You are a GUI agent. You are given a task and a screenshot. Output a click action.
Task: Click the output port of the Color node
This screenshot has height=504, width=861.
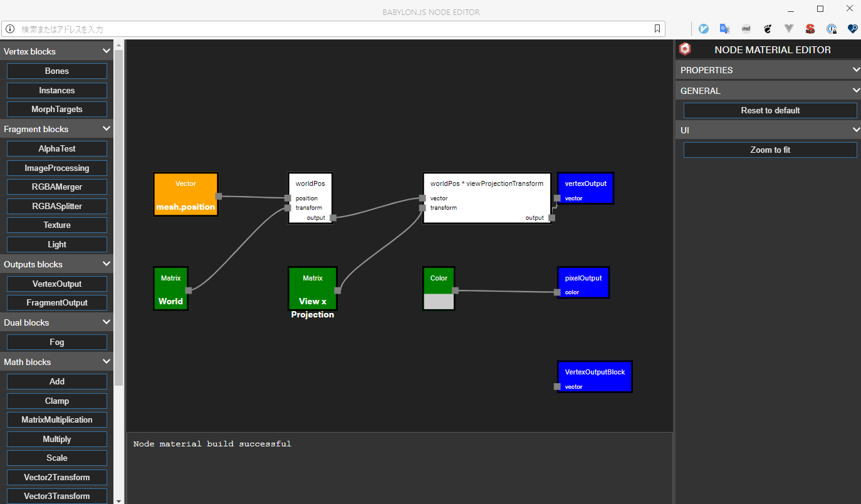point(455,290)
